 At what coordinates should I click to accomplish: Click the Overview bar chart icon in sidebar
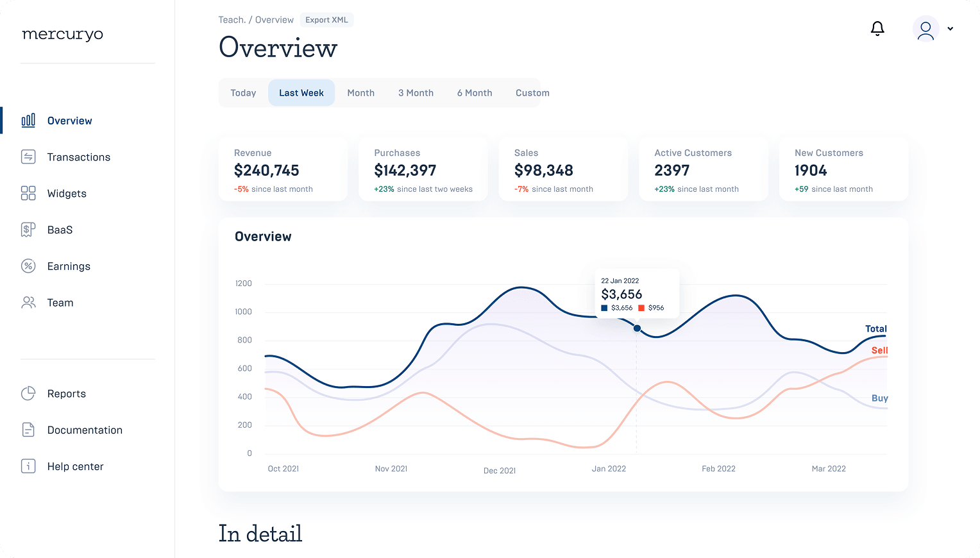[28, 121]
